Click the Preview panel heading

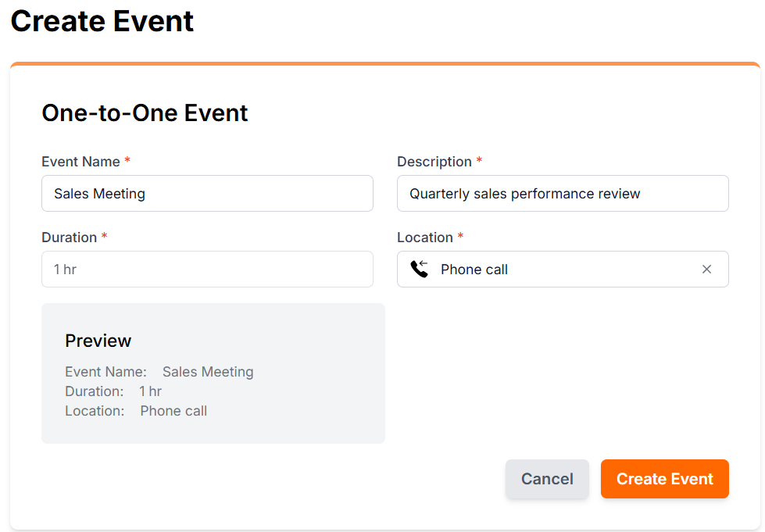point(98,341)
